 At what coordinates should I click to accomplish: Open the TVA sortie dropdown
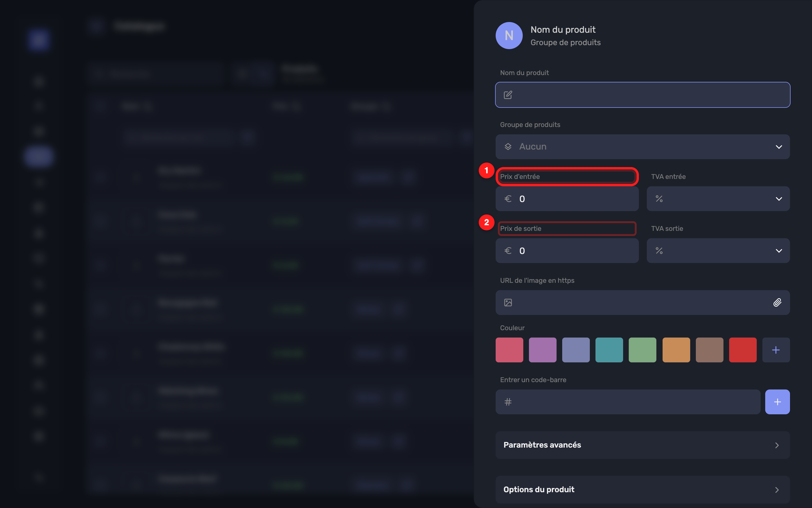tap(718, 251)
